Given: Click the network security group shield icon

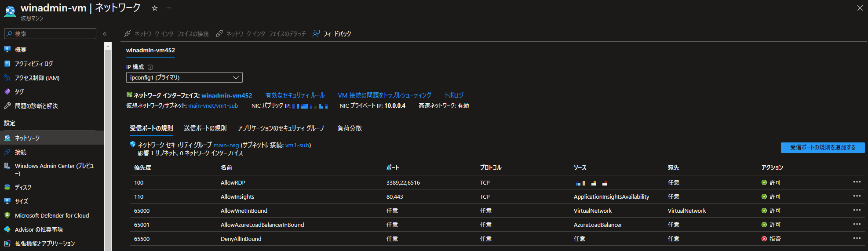Looking at the screenshot, I should (133, 145).
